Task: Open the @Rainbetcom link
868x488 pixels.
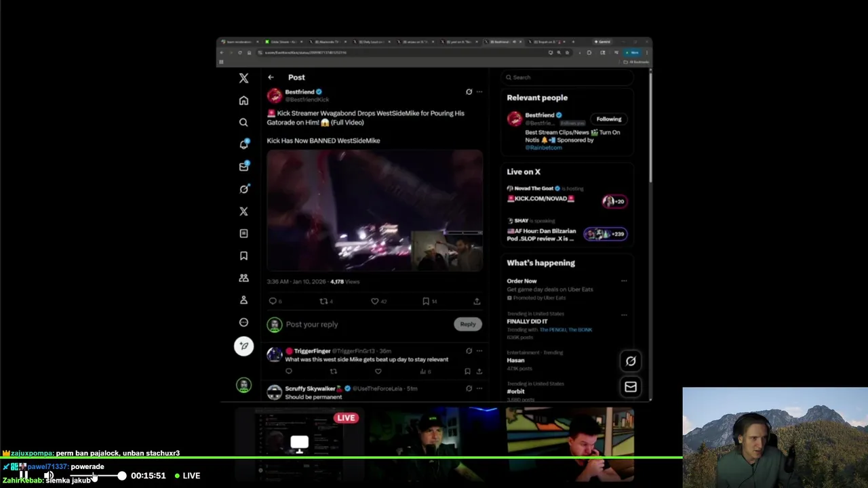Action: click(544, 147)
